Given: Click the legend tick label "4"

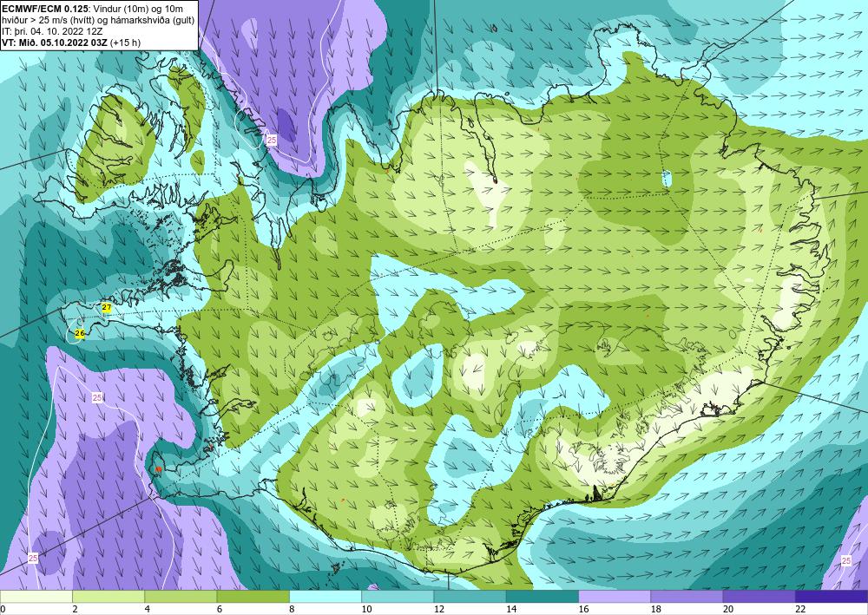Looking at the screenshot, I should click(147, 609).
